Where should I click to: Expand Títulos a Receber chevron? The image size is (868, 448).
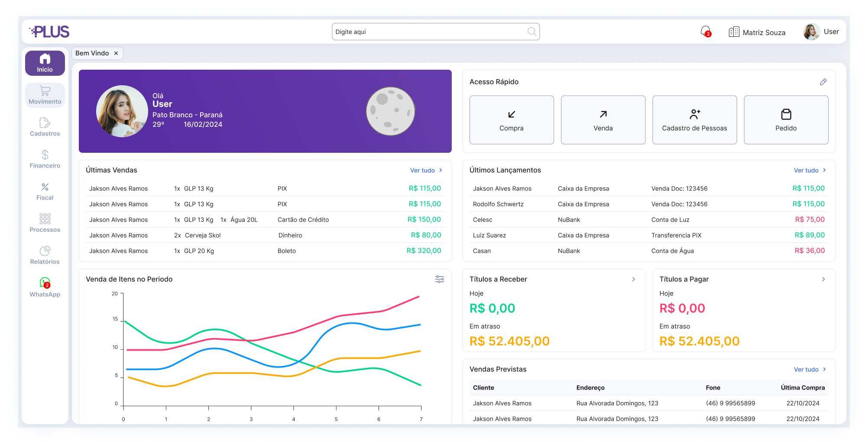click(x=633, y=279)
